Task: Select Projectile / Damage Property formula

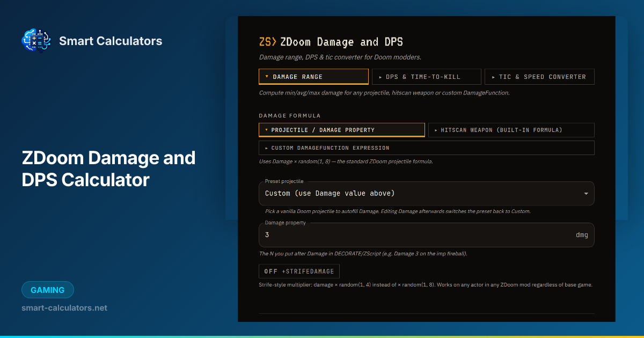Action: (x=342, y=130)
